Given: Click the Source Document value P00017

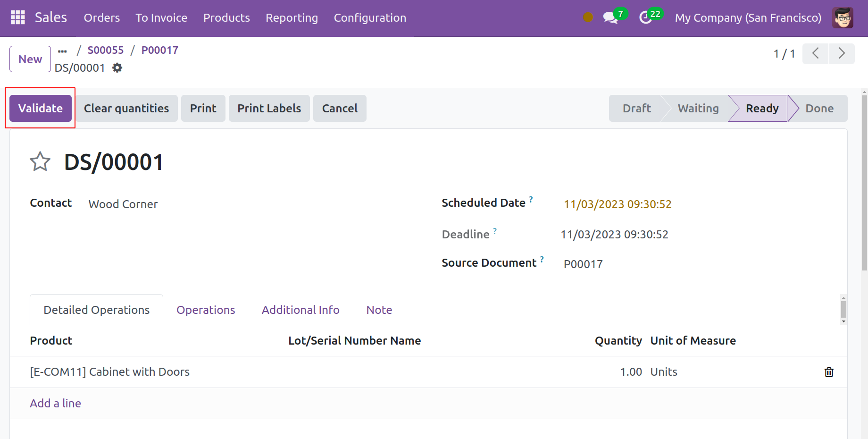Looking at the screenshot, I should [583, 264].
